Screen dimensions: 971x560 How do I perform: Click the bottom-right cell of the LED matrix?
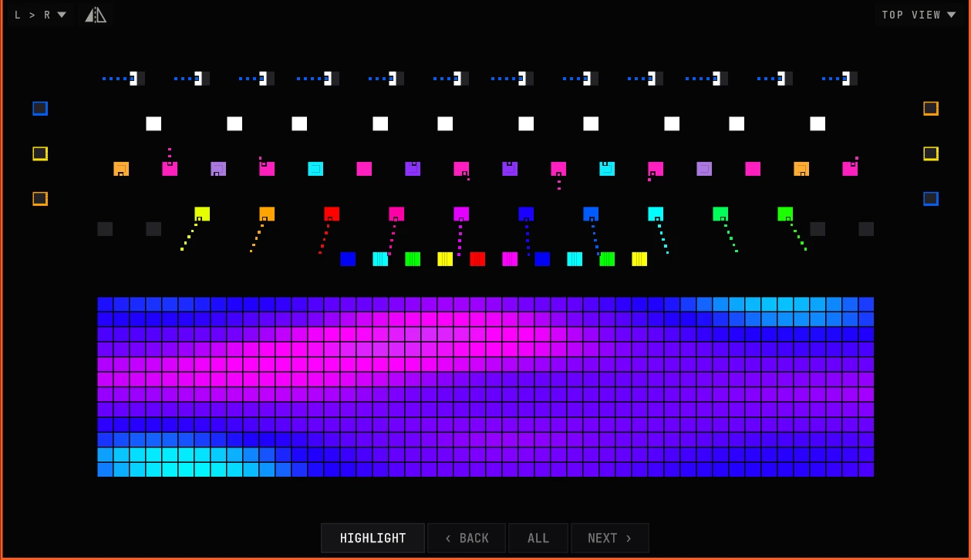(866, 470)
